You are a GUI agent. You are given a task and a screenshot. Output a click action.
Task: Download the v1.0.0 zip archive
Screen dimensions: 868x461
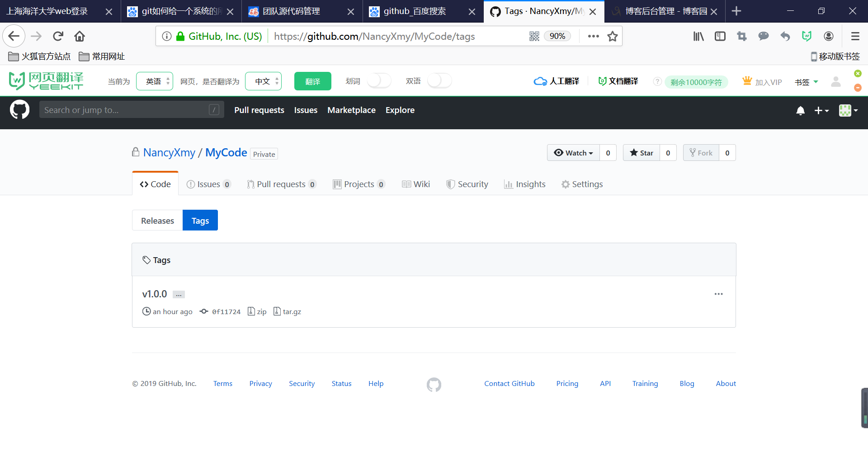(x=257, y=311)
